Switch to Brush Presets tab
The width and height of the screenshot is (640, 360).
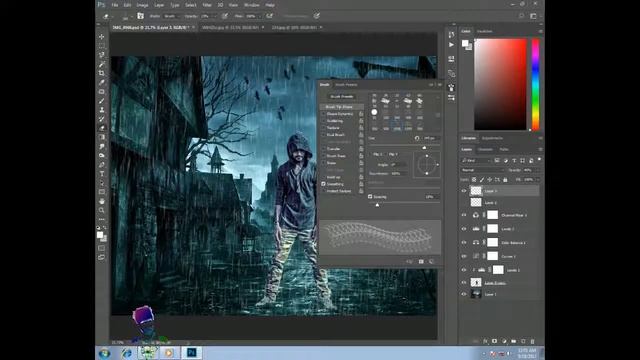tap(346, 84)
